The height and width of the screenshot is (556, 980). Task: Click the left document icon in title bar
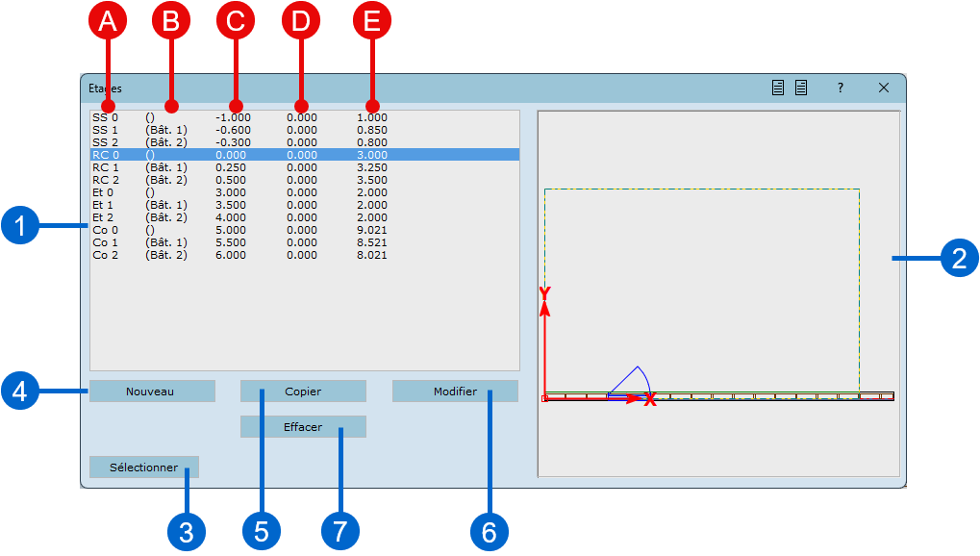[x=778, y=88]
